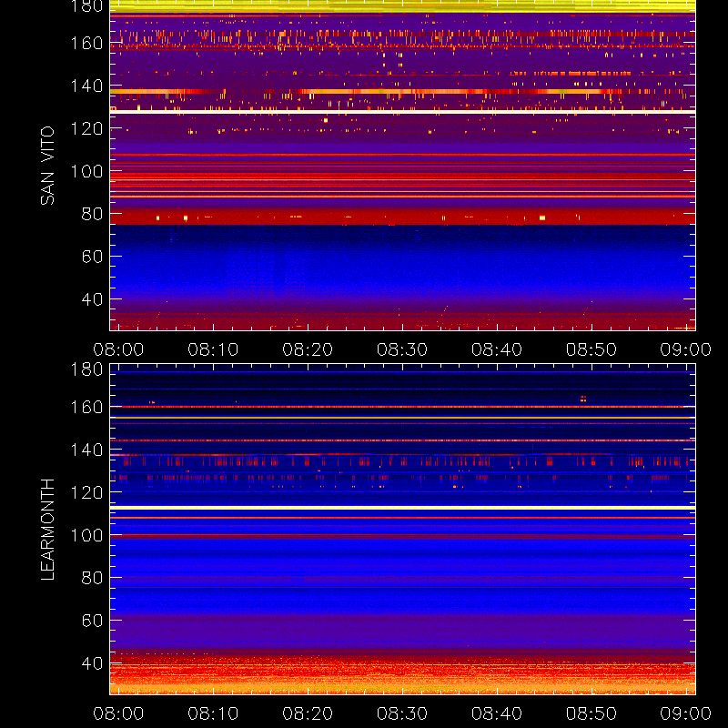Viewport: 728px width, 728px height.
Task: Select the 40 frequency label on San Vito plot
Action: [92, 299]
